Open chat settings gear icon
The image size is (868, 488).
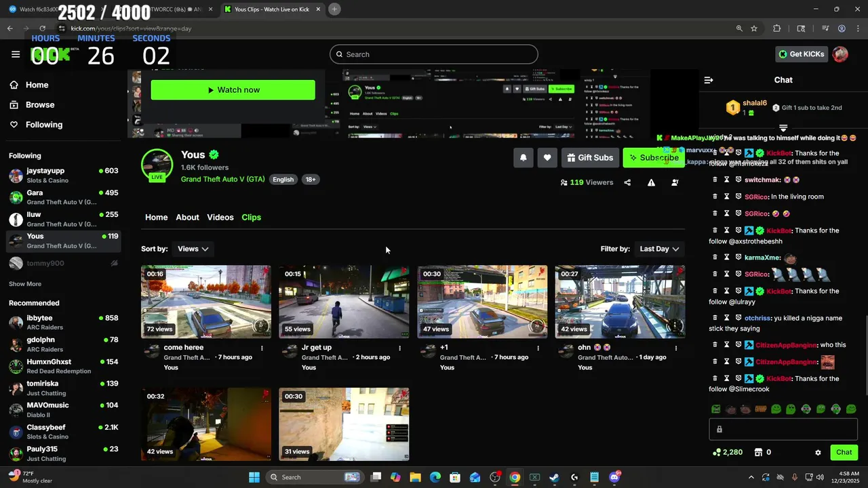pos(818,453)
